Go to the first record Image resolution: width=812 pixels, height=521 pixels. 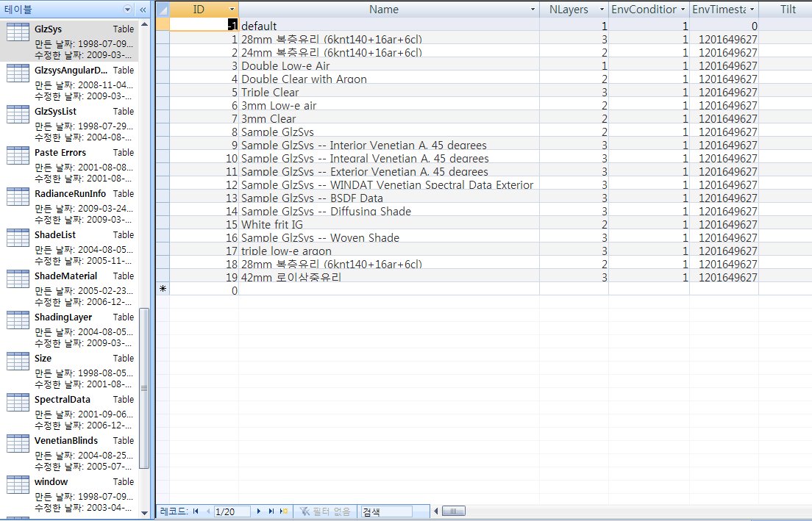(x=196, y=511)
